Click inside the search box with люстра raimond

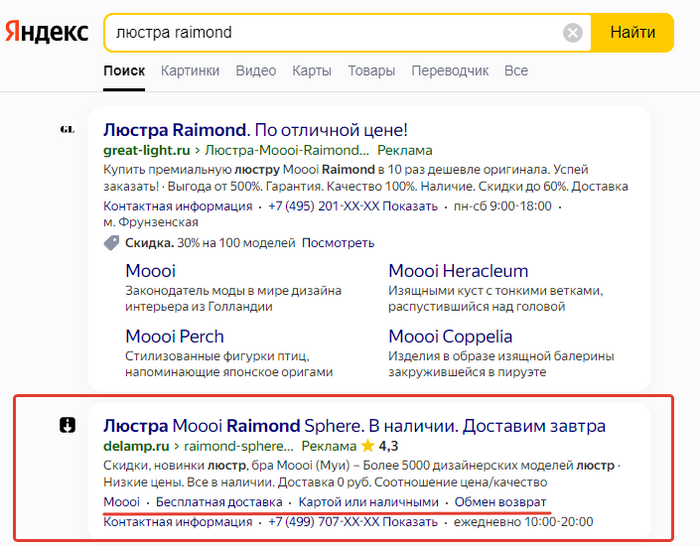(x=330, y=33)
